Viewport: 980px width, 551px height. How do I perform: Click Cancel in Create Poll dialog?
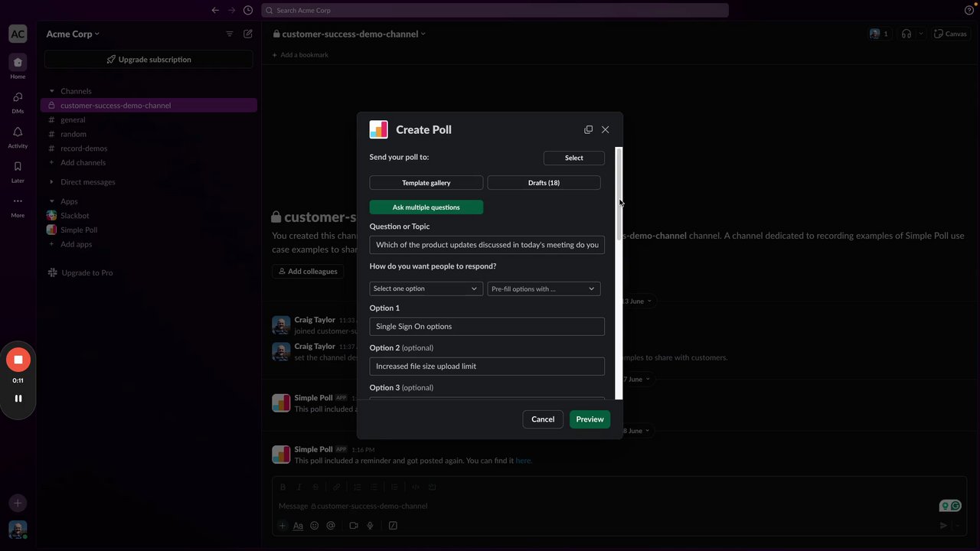coord(543,419)
